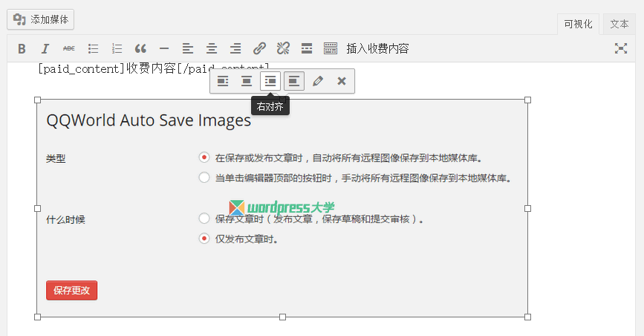Click the right-middle image resize handle

528,208
